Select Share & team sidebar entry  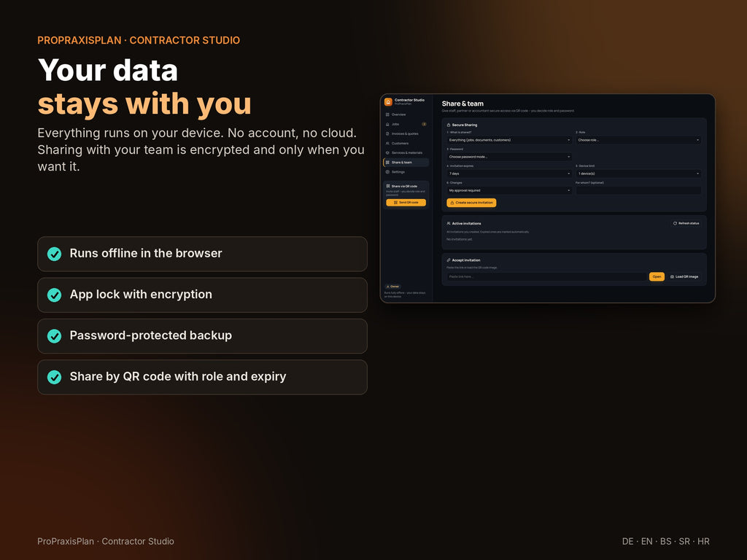tap(406, 163)
